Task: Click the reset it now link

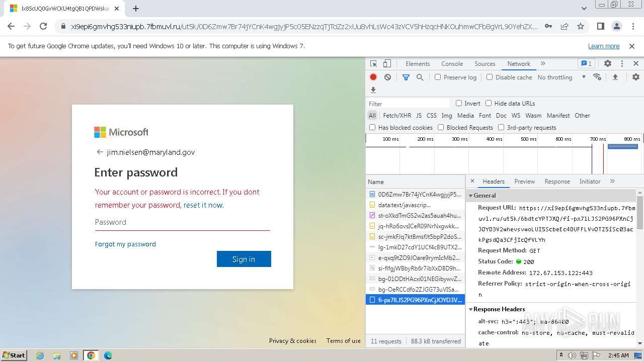Action: (x=204, y=205)
